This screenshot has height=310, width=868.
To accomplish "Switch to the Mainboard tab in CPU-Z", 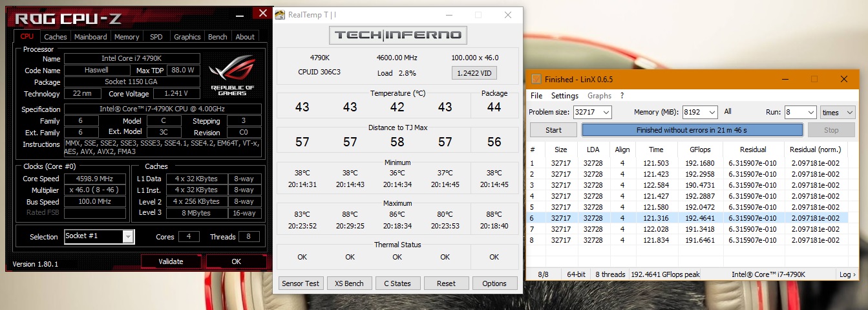I will point(90,37).
